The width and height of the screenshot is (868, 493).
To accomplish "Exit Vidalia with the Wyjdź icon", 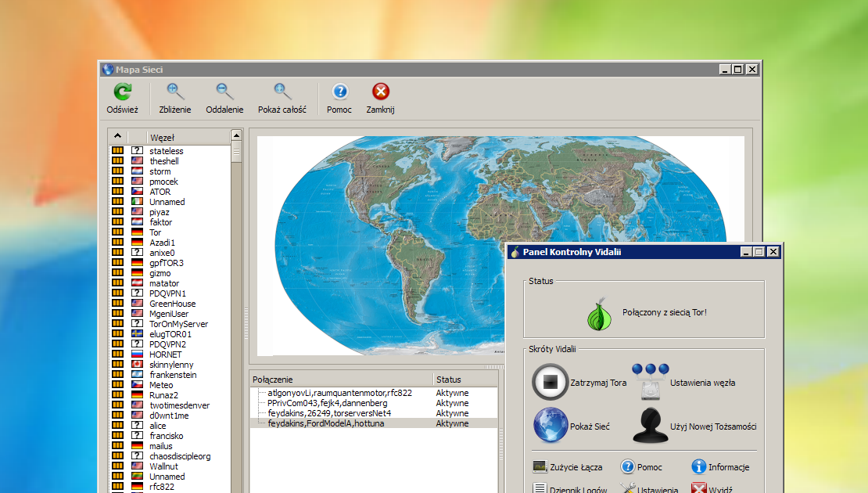I will pos(698,488).
